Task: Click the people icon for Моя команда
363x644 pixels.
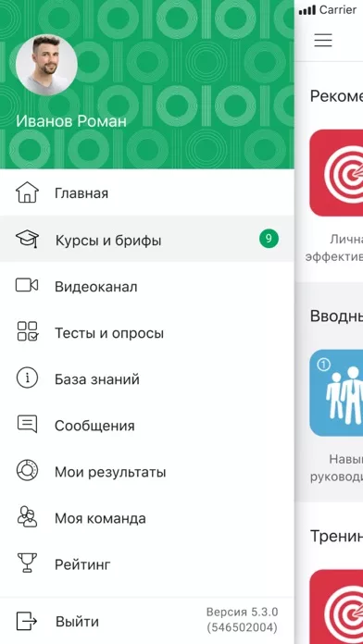Action: [x=27, y=517]
